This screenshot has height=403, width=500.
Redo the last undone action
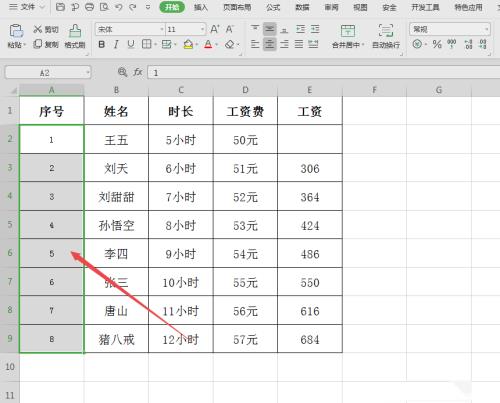pos(133,7)
